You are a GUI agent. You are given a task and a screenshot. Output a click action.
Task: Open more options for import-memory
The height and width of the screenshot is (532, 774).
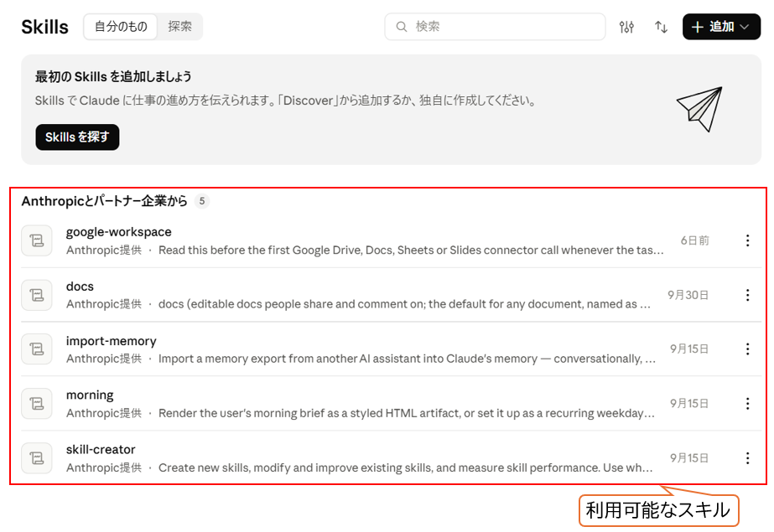pyautogui.click(x=747, y=349)
